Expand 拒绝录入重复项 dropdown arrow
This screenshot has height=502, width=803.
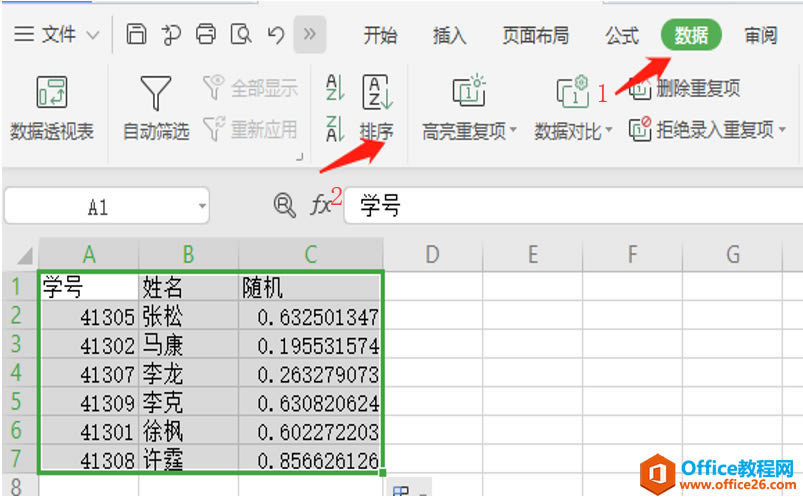click(783, 130)
